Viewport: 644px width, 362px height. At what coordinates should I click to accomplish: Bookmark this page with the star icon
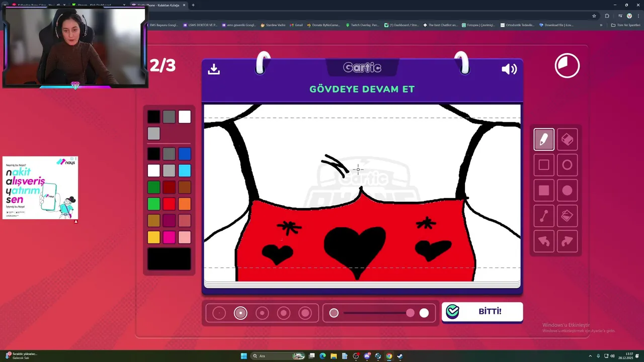coord(594,16)
